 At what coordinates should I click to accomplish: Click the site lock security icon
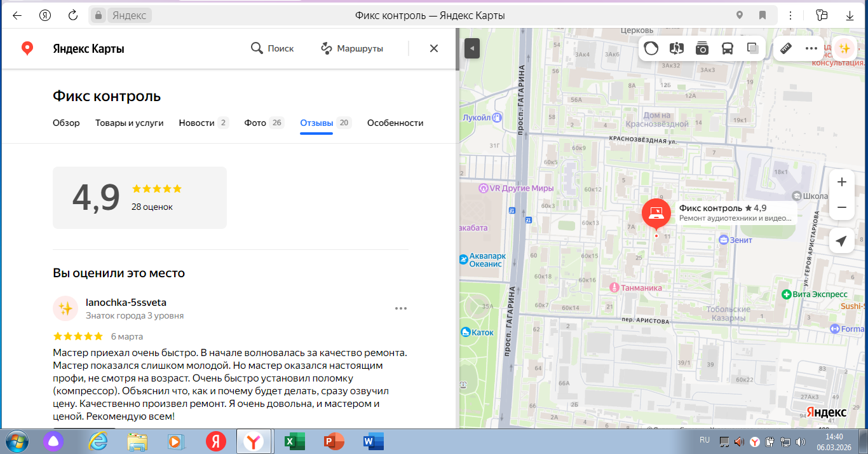(98, 15)
